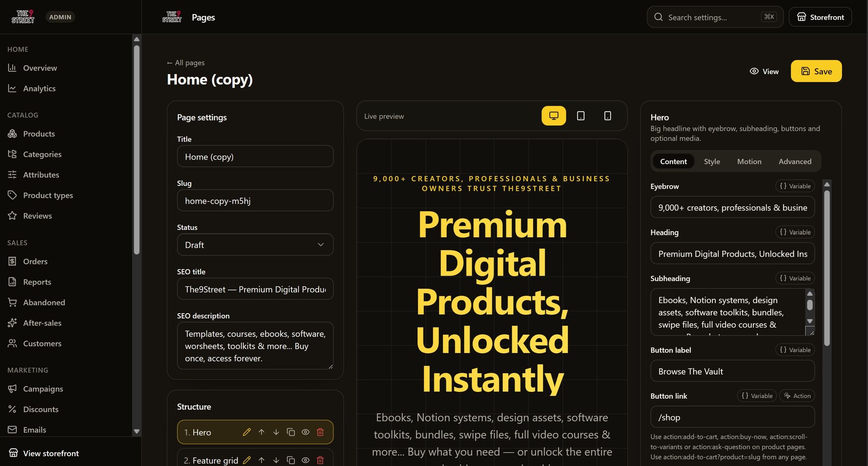The height and width of the screenshot is (466, 868).
Task: Switch to tablet preview mode
Action: click(581, 116)
